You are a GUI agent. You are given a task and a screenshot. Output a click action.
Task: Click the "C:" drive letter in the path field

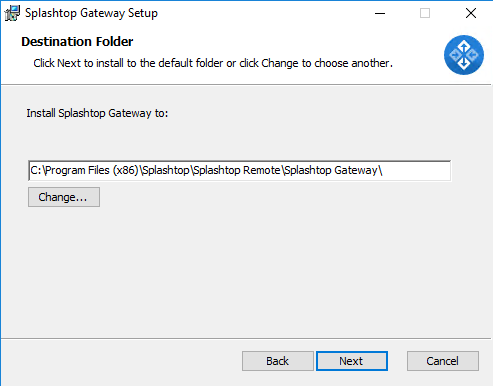[x=36, y=171]
